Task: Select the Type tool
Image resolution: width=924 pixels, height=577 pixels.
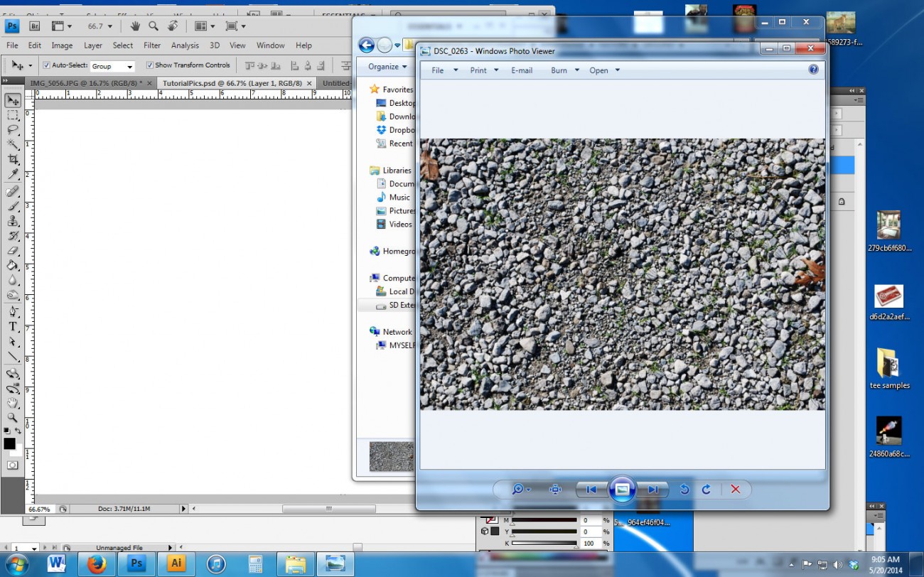Action: (x=13, y=327)
